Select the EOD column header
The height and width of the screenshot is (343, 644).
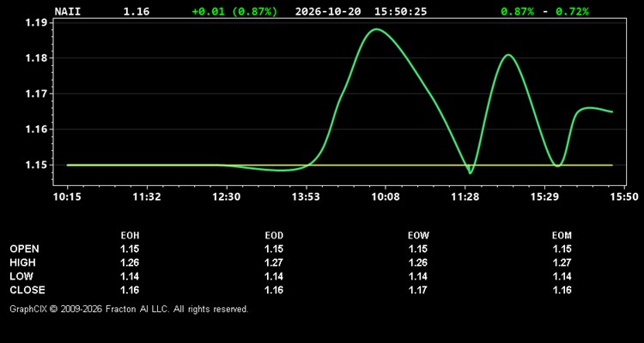[x=274, y=236]
